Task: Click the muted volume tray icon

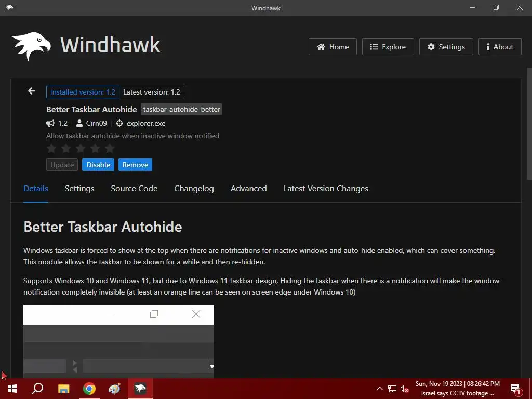Action: coord(404,389)
